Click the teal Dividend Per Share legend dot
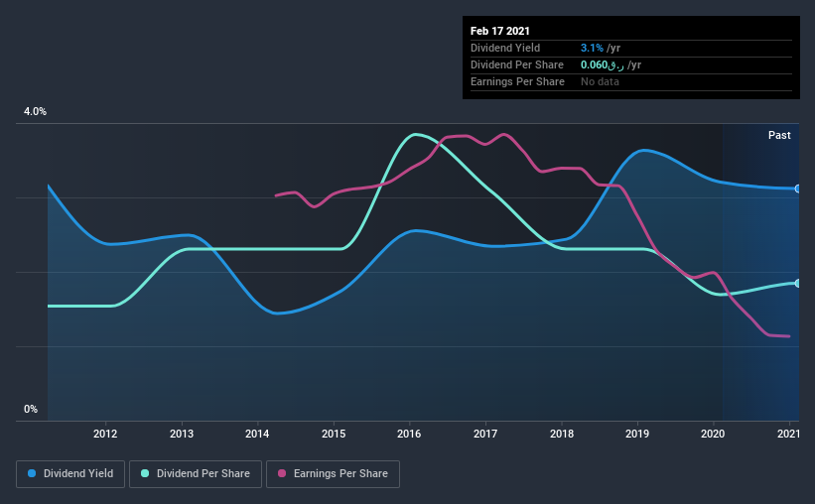This screenshot has height=504, width=815. 145,473
